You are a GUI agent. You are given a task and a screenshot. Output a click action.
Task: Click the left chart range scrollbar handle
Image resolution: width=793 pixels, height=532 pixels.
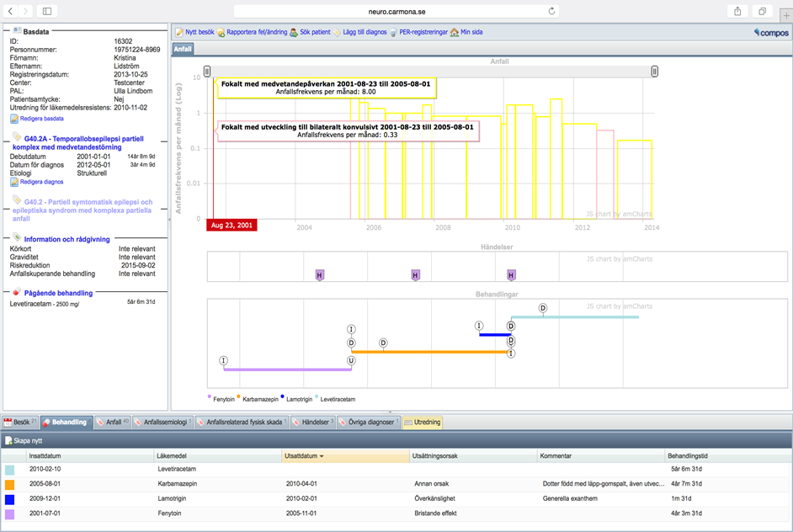(207, 72)
